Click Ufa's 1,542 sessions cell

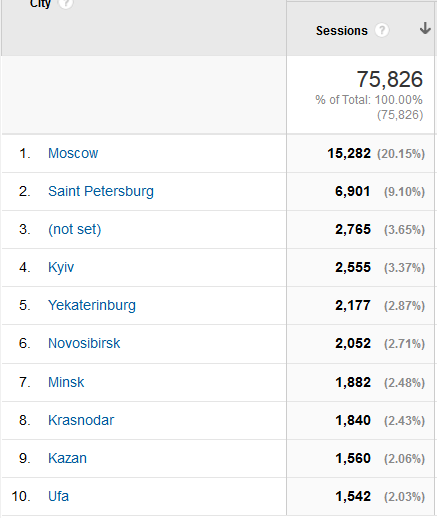[353, 497]
